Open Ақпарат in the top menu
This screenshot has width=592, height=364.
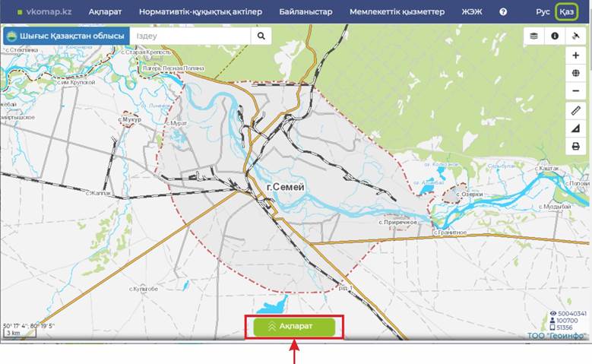point(105,12)
